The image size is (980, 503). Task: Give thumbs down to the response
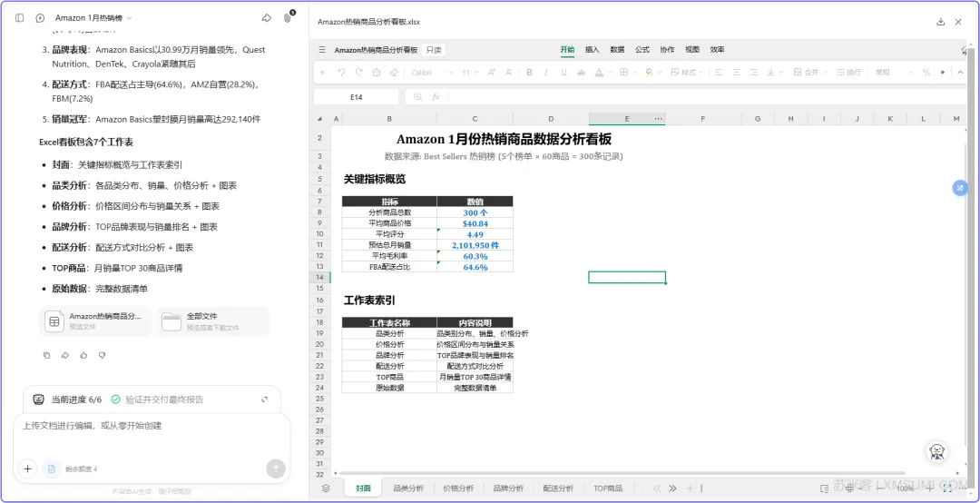[102, 355]
